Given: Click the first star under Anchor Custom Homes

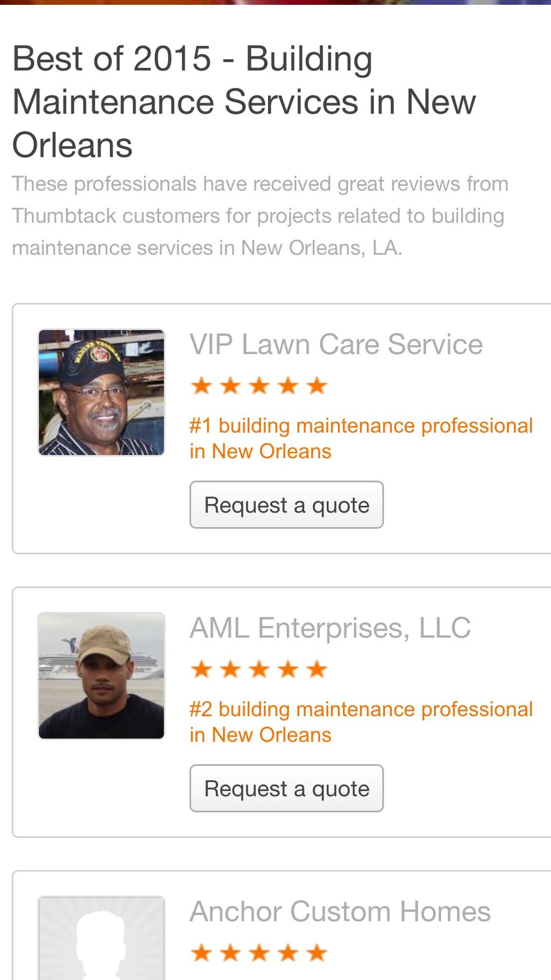Looking at the screenshot, I should (x=202, y=953).
